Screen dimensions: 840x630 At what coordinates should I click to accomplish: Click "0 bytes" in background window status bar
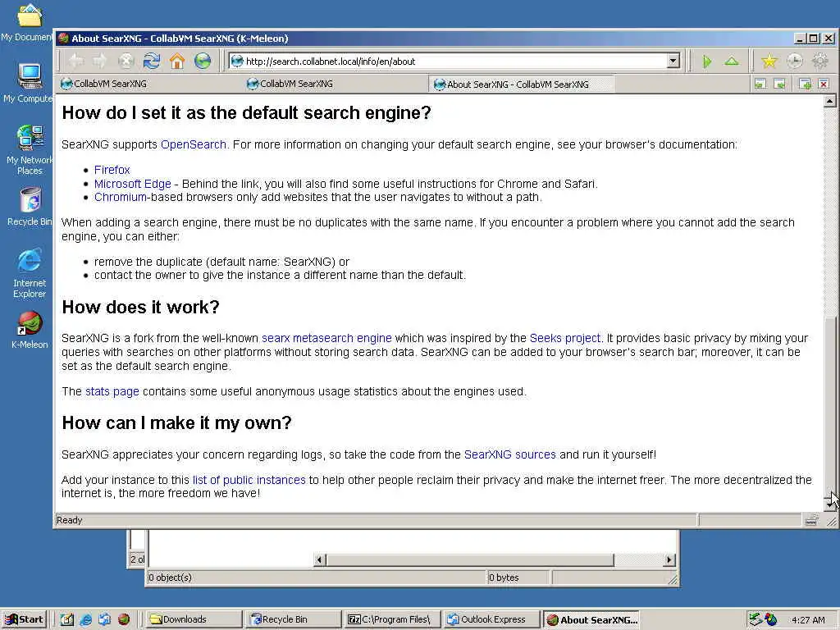[x=504, y=577]
